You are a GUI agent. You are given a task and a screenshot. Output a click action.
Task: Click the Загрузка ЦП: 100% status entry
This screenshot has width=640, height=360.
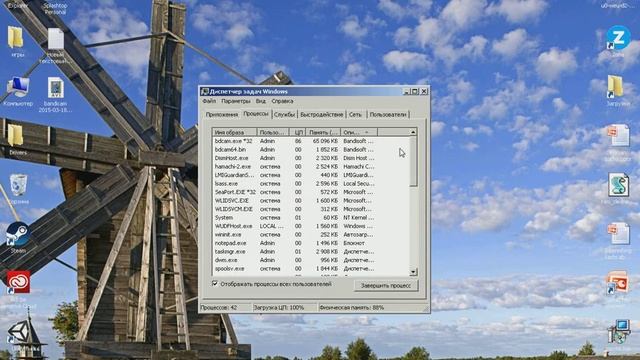point(285,307)
